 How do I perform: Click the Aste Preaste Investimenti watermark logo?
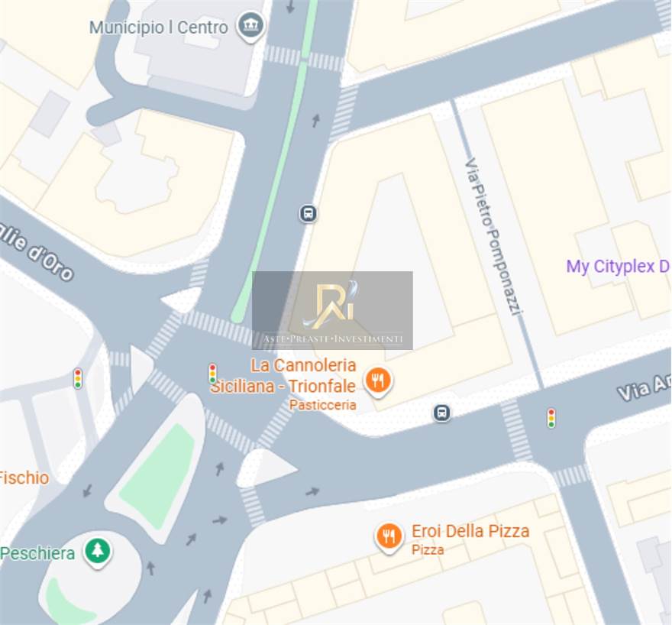[333, 310]
